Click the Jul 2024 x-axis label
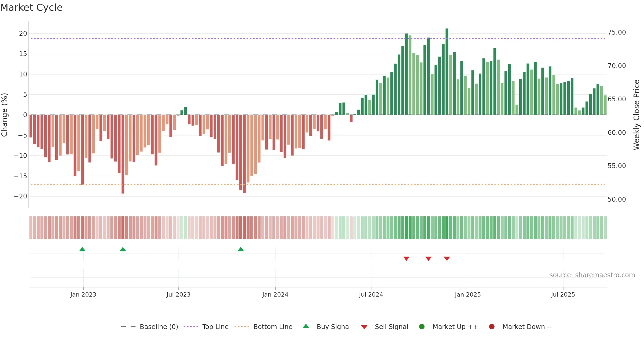Screen dimensions: 644x362 [x=371, y=294]
